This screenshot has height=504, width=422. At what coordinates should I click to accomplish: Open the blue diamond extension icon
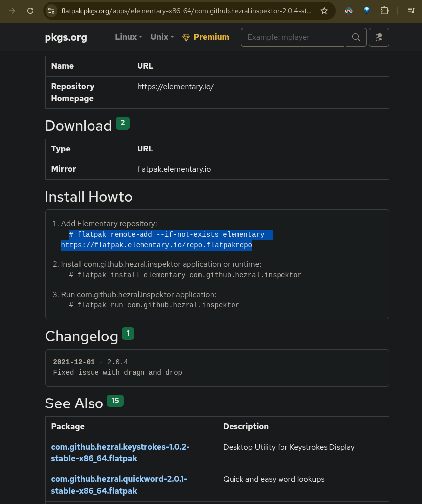(x=367, y=11)
